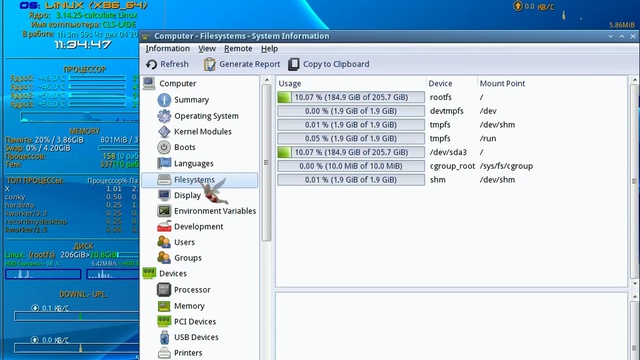
Task: Open the Help menu
Action: point(269,49)
